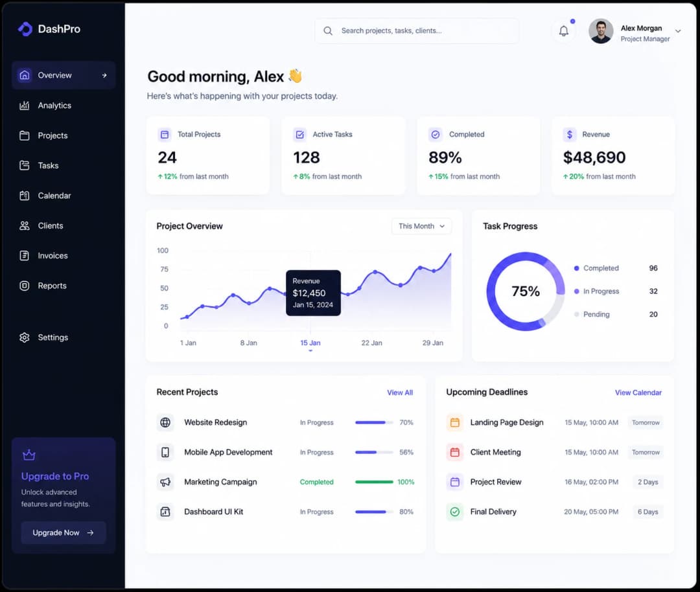The image size is (700, 592).
Task: Click the Dashboard UI Kit project icon
Action: 165,512
